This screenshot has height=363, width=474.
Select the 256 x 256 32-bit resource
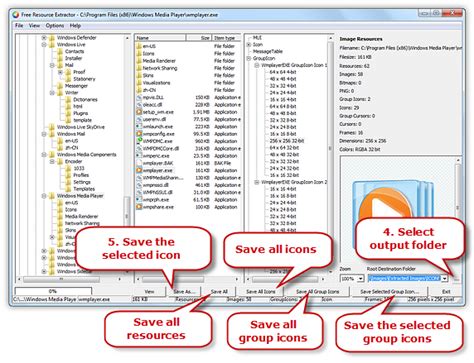click(x=286, y=141)
